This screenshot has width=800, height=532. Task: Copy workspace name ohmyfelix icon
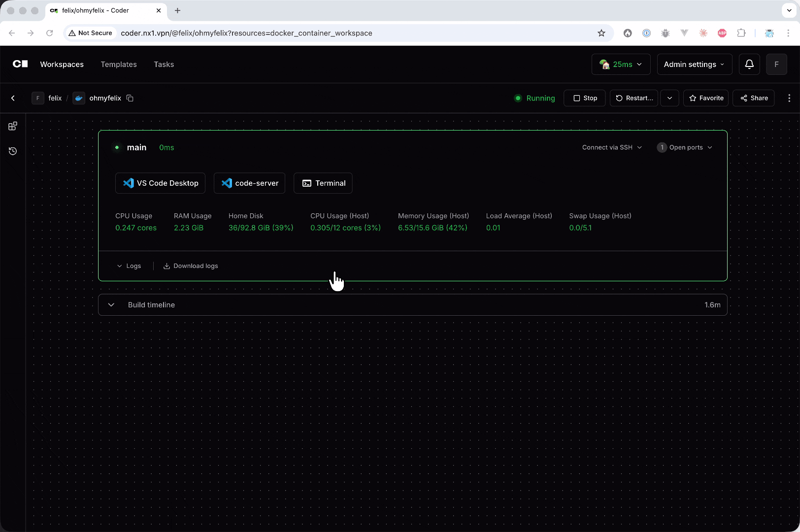130,98
